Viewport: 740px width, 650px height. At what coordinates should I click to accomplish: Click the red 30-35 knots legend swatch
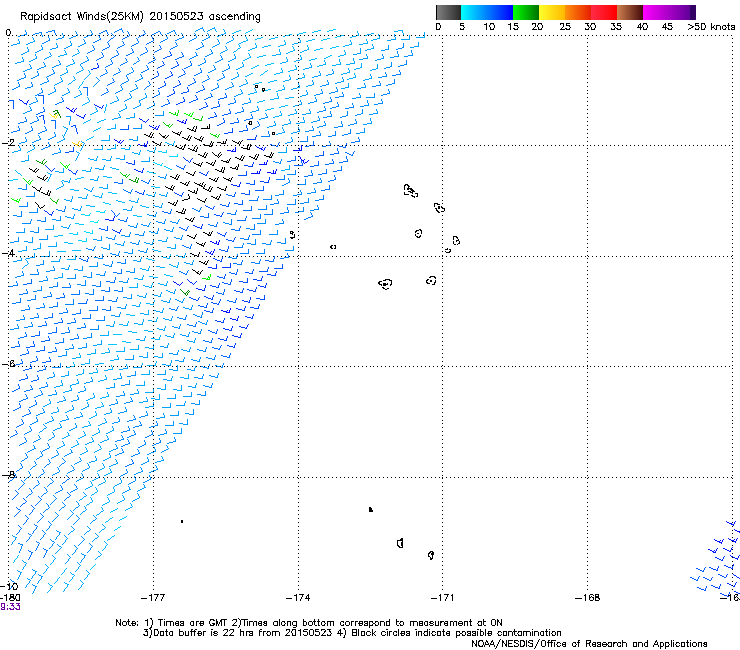coord(604,12)
